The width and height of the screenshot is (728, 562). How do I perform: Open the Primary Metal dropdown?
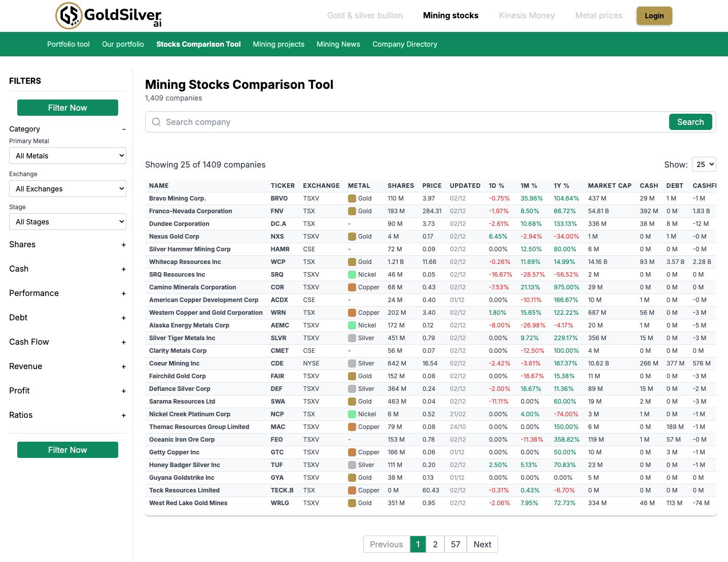click(x=67, y=156)
